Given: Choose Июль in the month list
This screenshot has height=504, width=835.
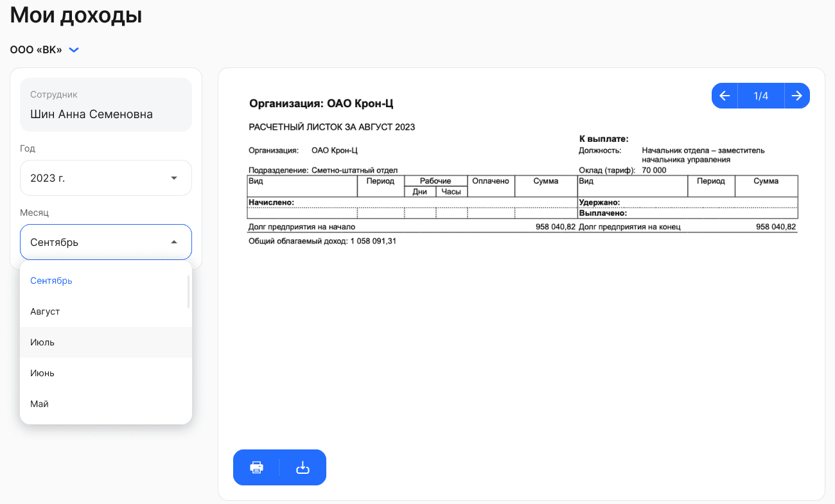Looking at the screenshot, I should pyautogui.click(x=106, y=342).
